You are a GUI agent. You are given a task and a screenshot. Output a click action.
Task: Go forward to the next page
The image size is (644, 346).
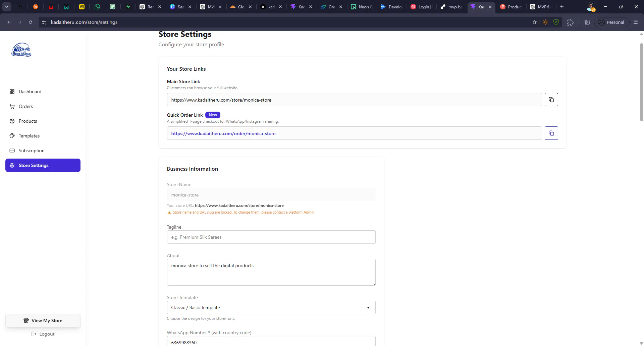tap(20, 22)
